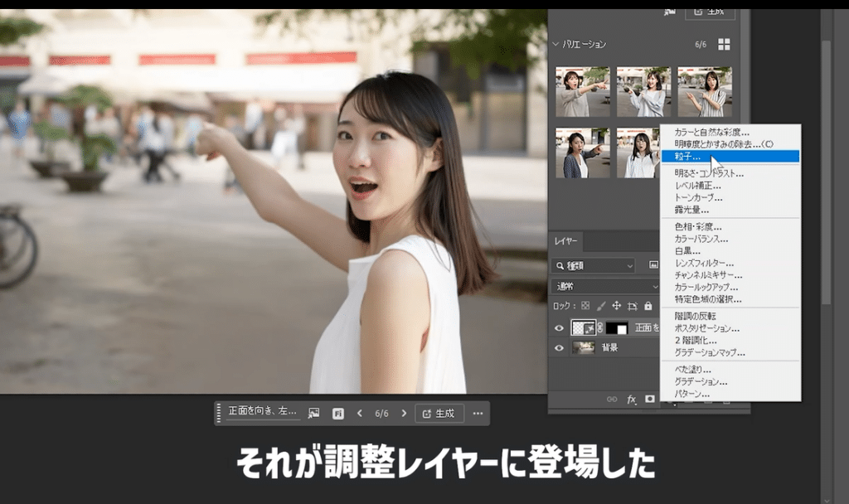The width and height of the screenshot is (849, 504).
Task: Click the reference image icon in taskbar
Action: point(313,413)
